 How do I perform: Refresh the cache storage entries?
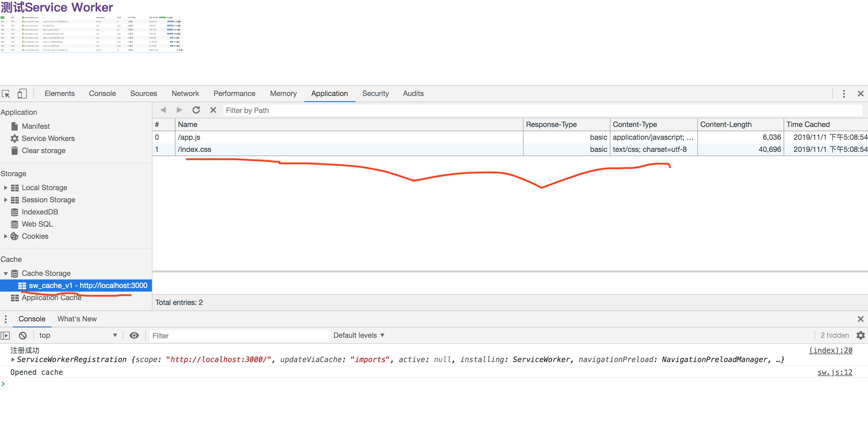point(196,110)
